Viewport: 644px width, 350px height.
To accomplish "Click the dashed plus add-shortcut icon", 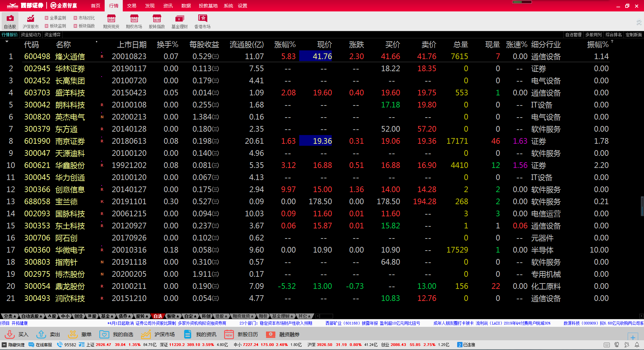I will pos(633,337).
